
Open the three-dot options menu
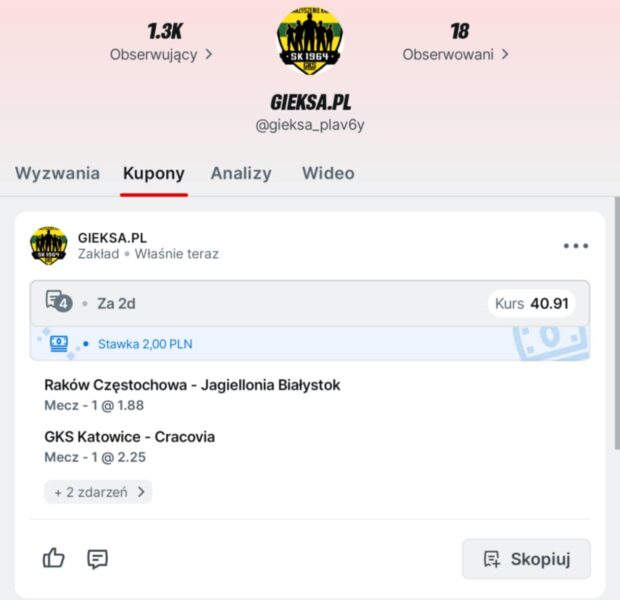coord(576,246)
